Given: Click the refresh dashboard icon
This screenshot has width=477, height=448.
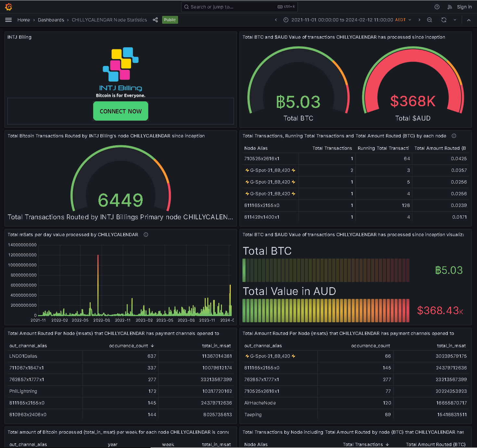Looking at the screenshot, I should (x=444, y=20).
